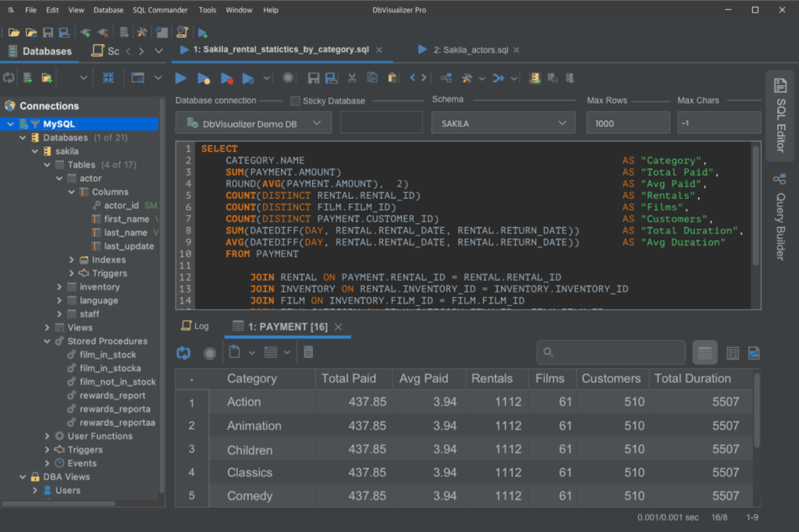Refresh the PAYMENT result set
Viewport: 799px width, 532px height.
[183, 353]
